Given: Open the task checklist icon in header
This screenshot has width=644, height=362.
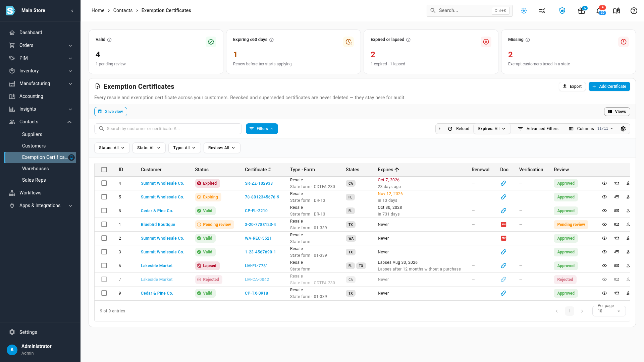Looking at the screenshot, I should click(542, 11).
